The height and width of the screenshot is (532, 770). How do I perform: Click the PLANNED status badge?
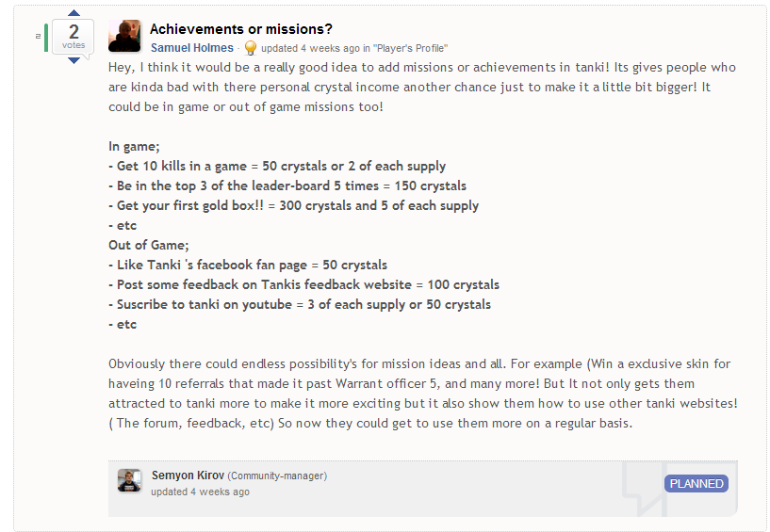pyautogui.click(x=696, y=484)
